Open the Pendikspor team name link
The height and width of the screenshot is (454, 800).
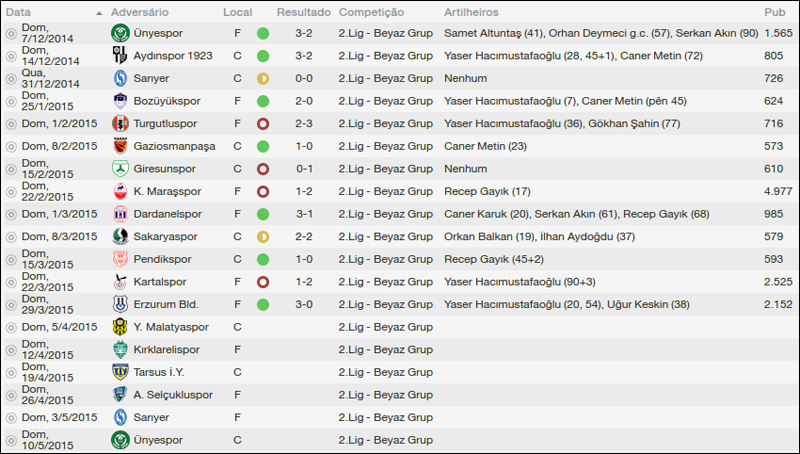click(164, 259)
